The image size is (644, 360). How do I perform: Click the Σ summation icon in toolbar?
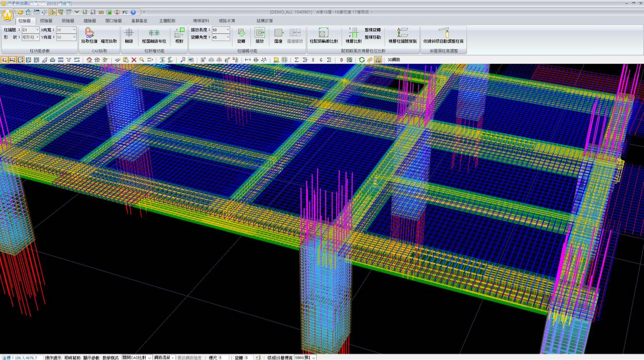pyautogui.click(x=296, y=60)
